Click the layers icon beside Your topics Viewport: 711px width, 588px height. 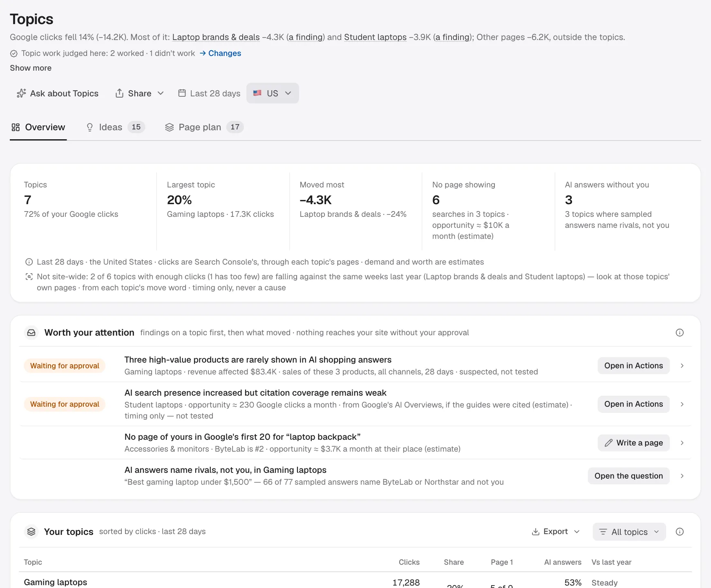[31, 532]
